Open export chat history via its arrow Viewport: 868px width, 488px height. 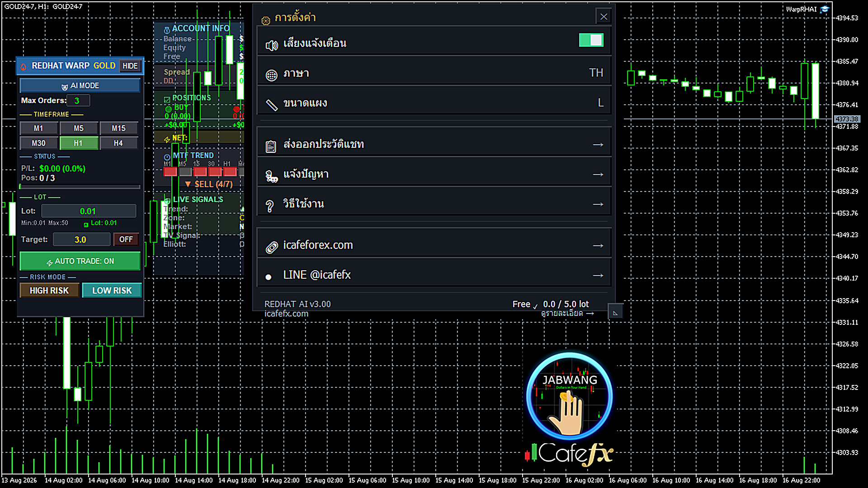tap(598, 145)
